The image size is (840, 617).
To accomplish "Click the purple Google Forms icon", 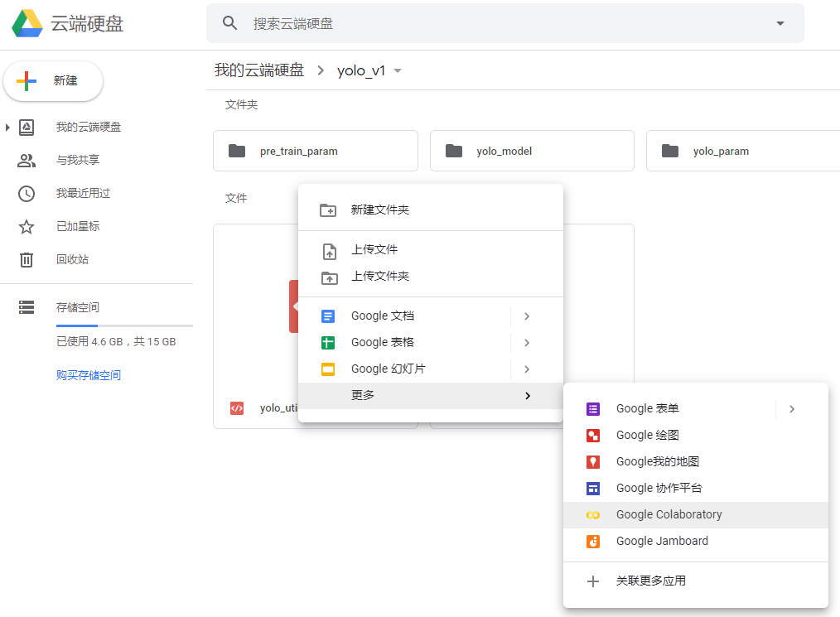I will [593, 410].
